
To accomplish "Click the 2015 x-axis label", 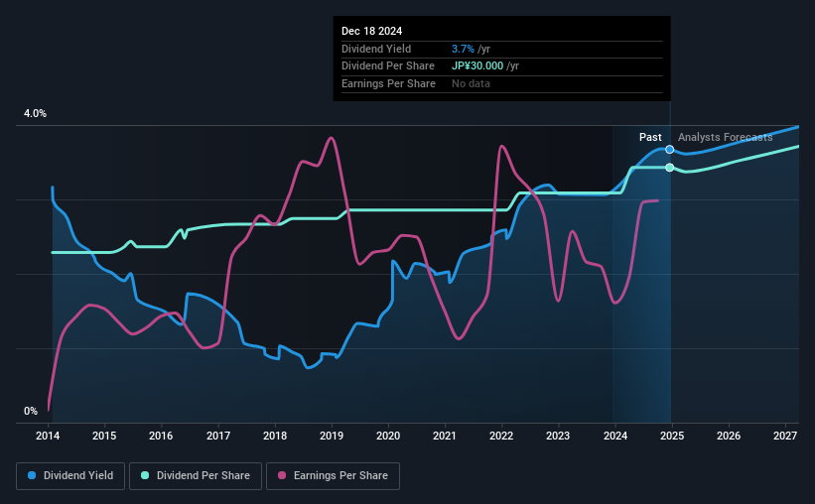I will pos(104,436).
